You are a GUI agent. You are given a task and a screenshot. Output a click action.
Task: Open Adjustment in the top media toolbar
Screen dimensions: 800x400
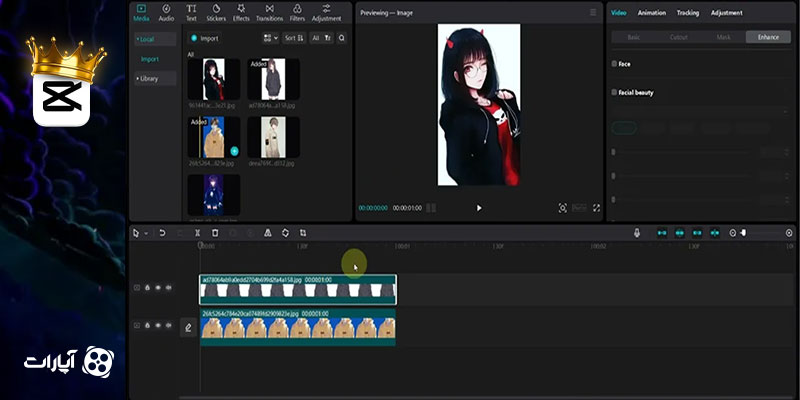pyautogui.click(x=327, y=13)
